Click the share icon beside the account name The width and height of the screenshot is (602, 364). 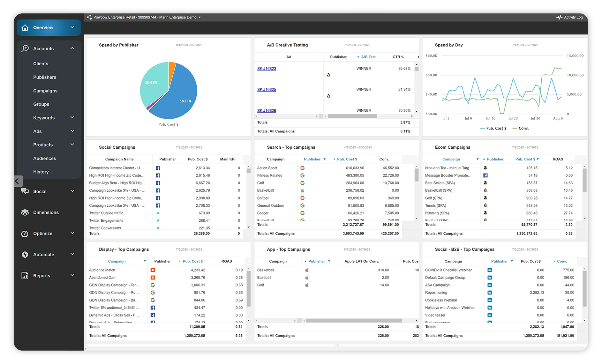89,17
